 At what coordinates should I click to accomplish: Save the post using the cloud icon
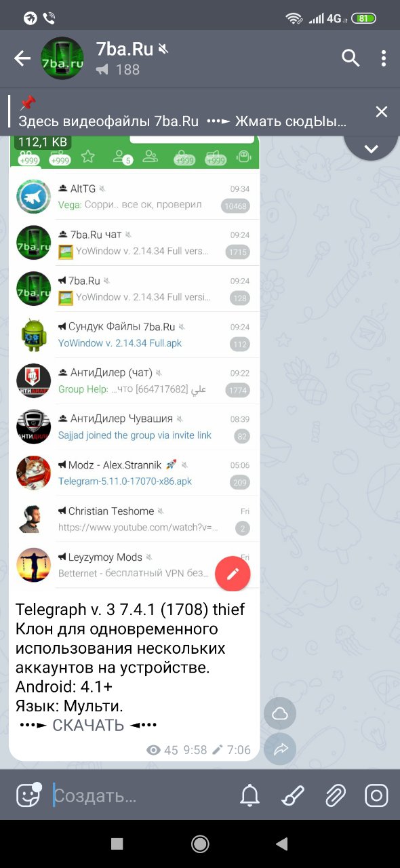(280, 713)
